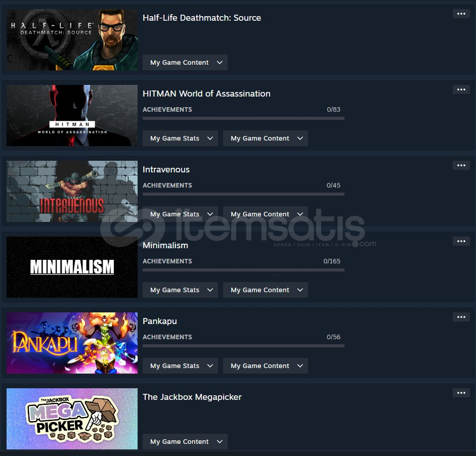The image size is (476, 456).
Task: Open the three-dot options menu for Intravenous
Action: pos(461,165)
